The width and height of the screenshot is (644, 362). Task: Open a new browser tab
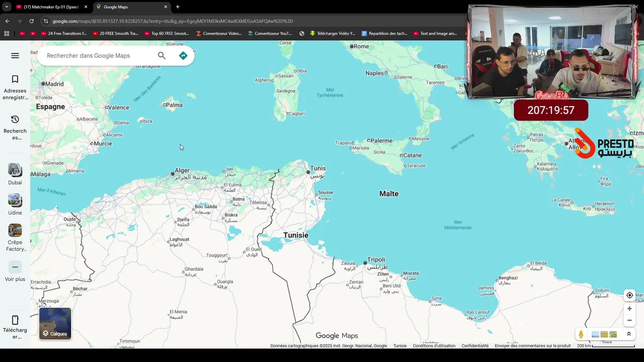point(178,7)
